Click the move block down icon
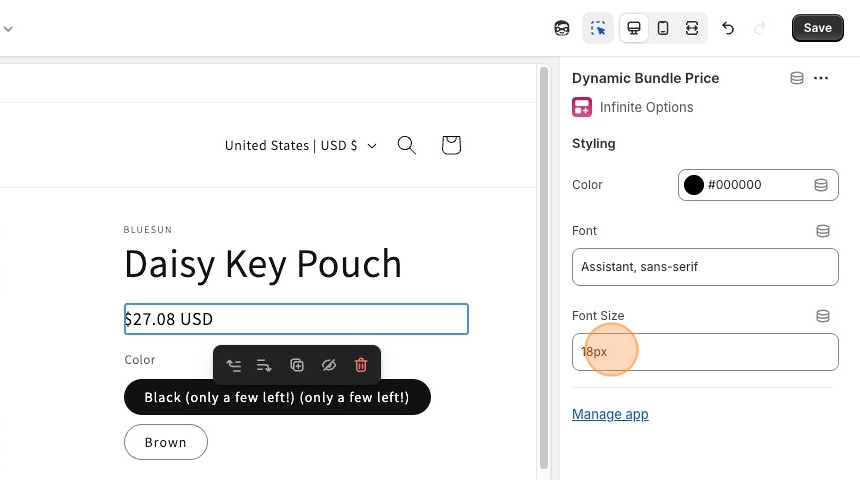860x480 pixels. 264,366
